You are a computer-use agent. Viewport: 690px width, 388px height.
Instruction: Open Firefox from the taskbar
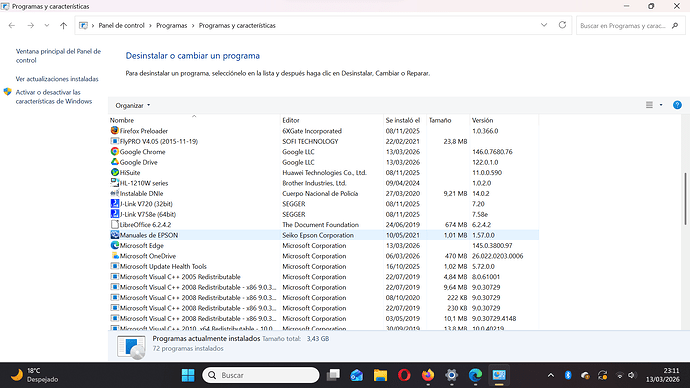click(428, 375)
